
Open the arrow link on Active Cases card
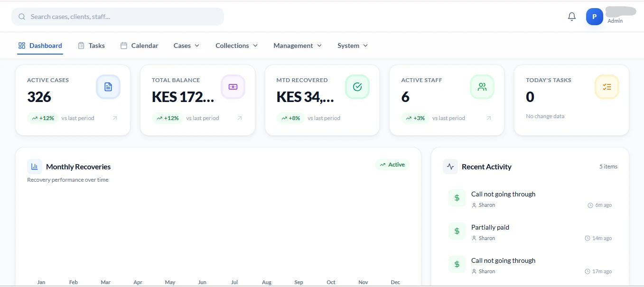114,118
